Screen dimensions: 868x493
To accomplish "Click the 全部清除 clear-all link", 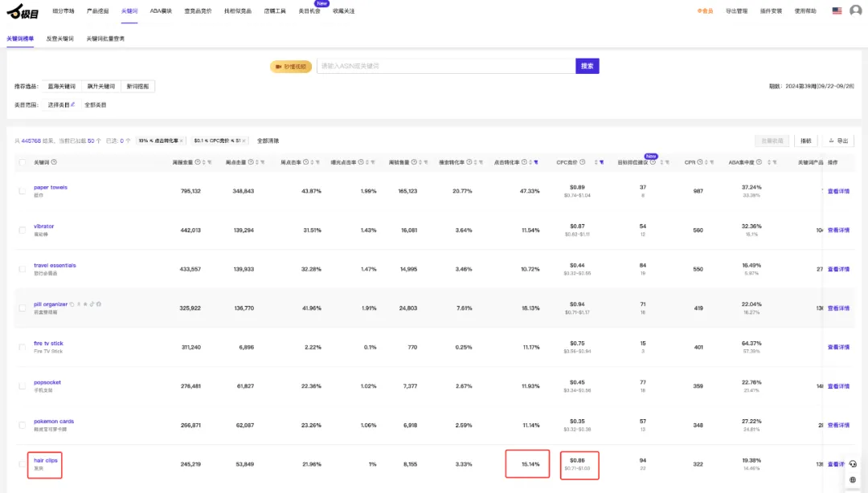I will (268, 141).
